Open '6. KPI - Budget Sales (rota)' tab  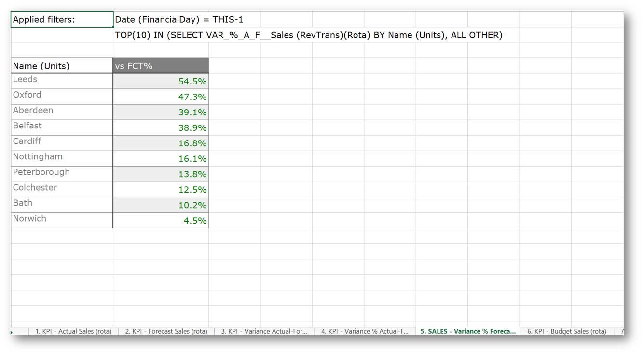[x=566, y=331]
